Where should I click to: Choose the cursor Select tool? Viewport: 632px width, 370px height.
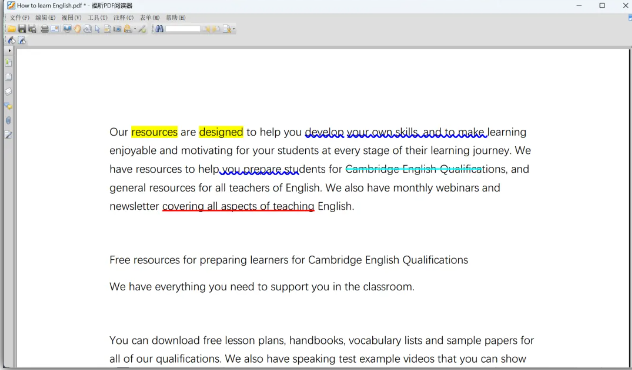[x=97, y=29]
